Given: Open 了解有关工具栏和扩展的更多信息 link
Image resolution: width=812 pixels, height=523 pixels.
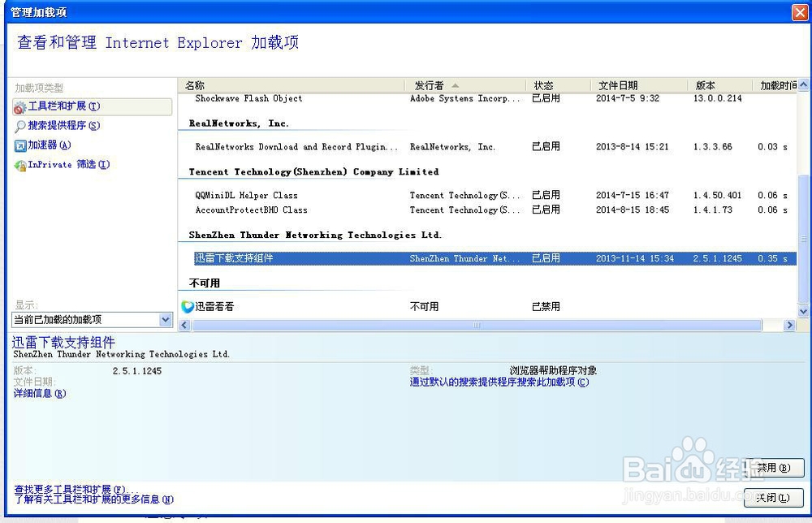Looking at the screenshot, I should [93, 499].
